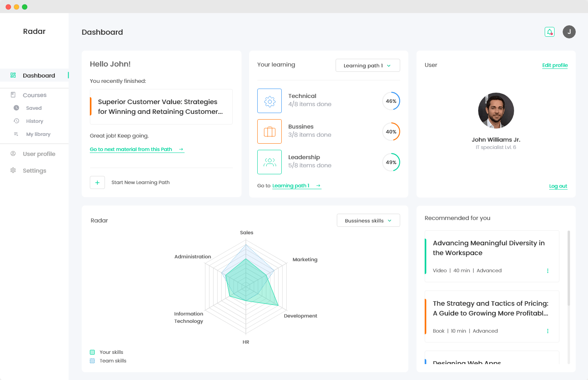Click the Log out link
Screen dimensions: 588x380
point(558,186)
